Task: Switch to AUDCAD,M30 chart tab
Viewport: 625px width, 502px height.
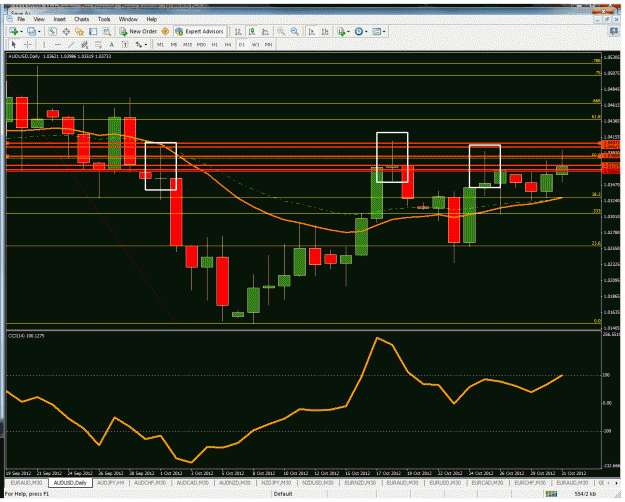Action: pyautogui.click(x=193, y=483)
